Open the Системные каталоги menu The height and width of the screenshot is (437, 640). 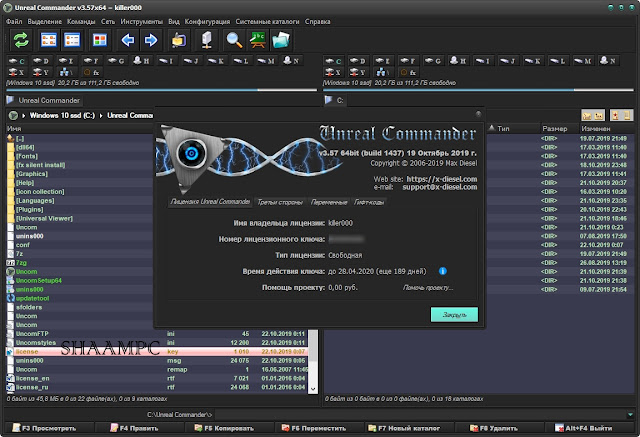point(267,21)
